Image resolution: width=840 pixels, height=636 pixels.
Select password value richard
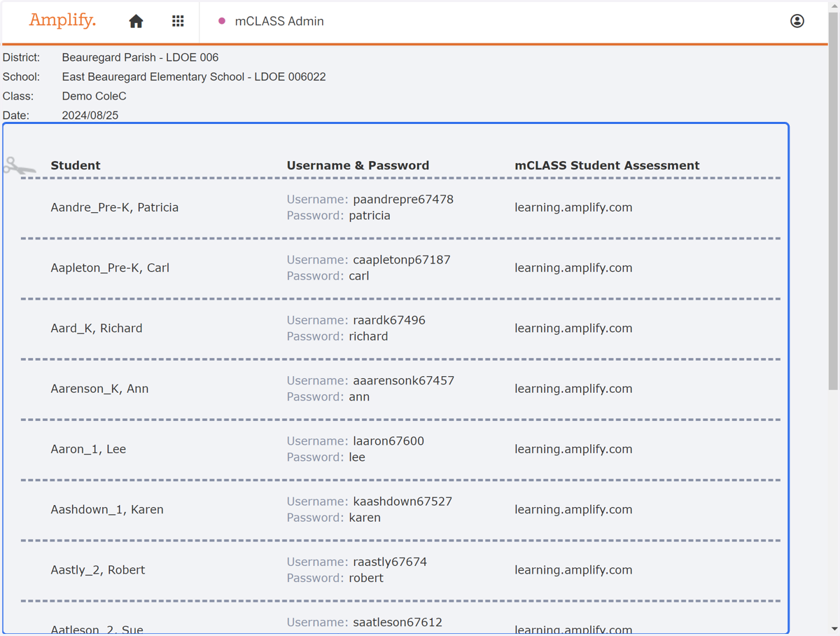[x=368, y=336]
